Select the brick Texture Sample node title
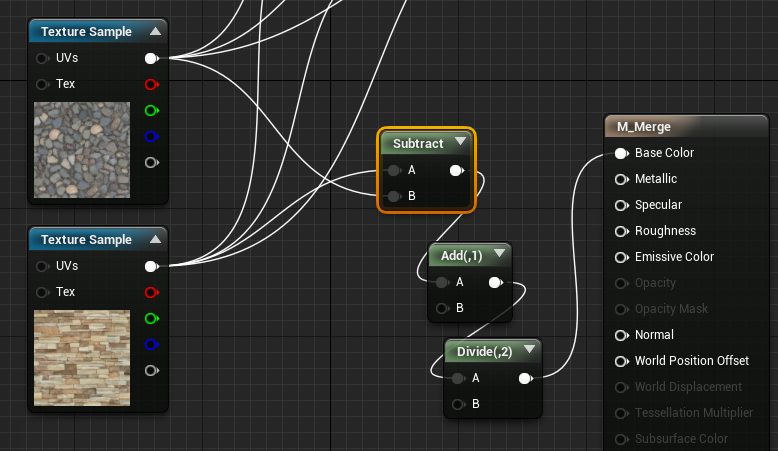 click(86, 240)
